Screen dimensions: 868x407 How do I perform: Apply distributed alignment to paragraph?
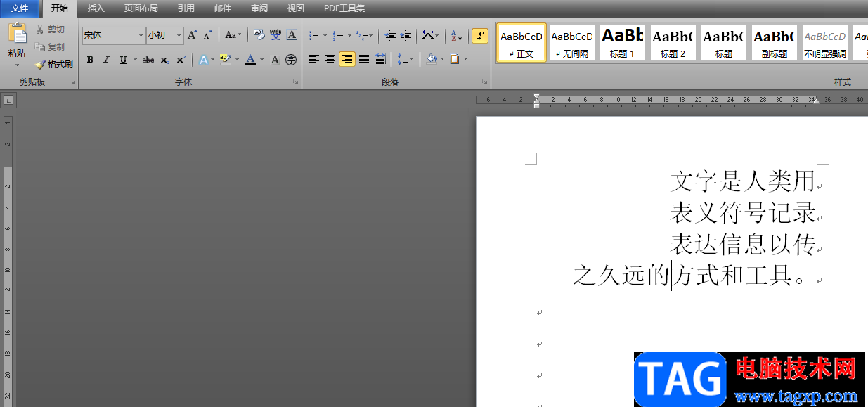click(x=380, y=59)
